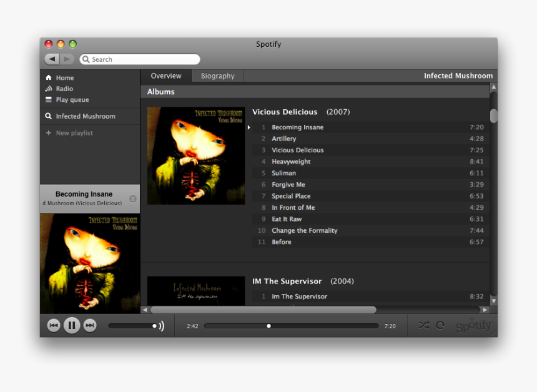Select track Suliman

pyautogui.click(x=370, y=173)
